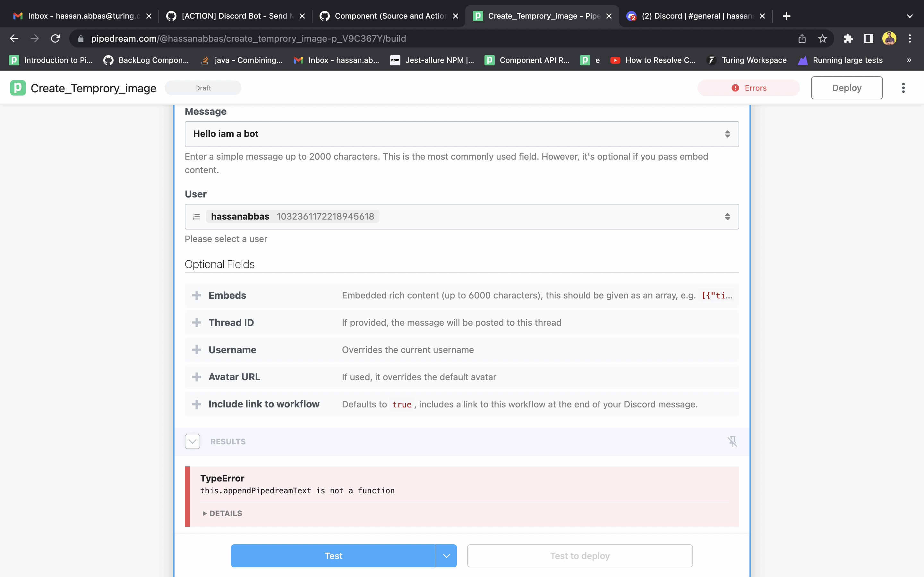Open the browser extensions puzzle icon

tap(848, 38)
